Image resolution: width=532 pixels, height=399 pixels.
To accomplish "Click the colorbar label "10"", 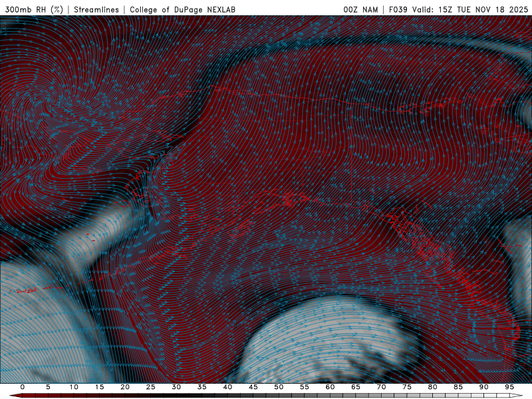I will [x=74, y=387].
